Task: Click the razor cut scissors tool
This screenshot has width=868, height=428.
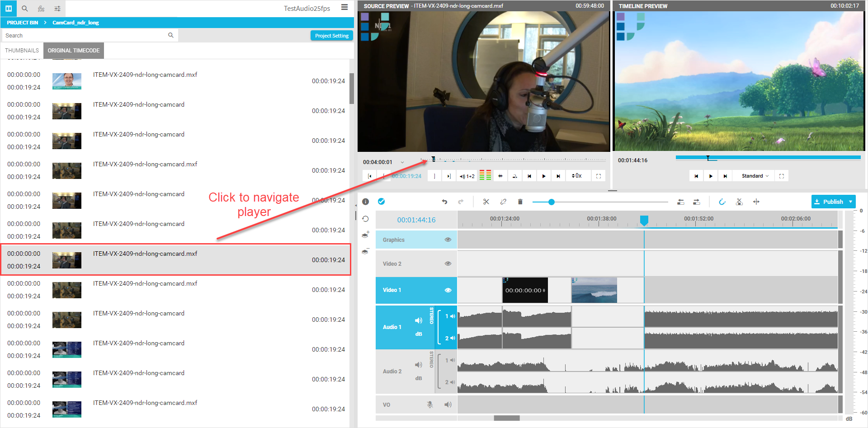Action: click(486, 202)
